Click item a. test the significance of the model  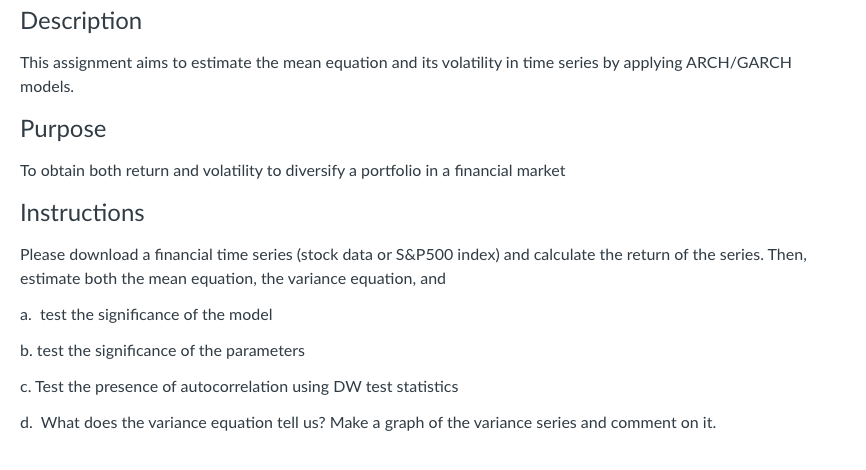[x=146, y=315]
